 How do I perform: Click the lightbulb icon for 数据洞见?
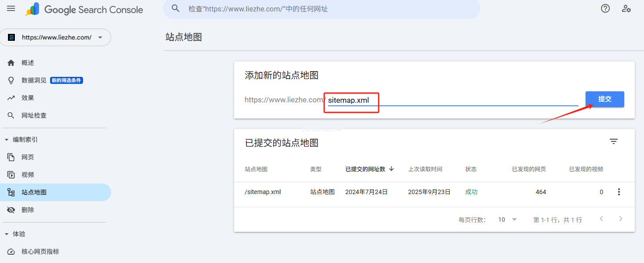pyautogui.click(x=11, y=80)
